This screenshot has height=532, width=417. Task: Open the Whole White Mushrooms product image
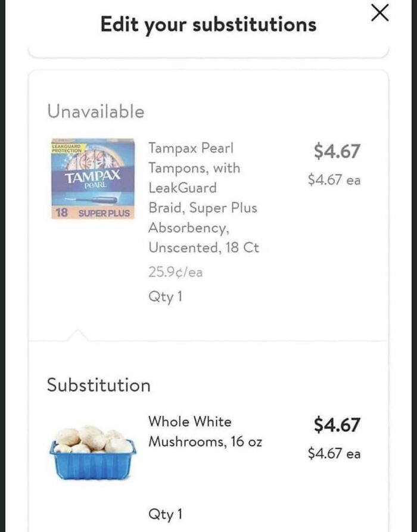[92, 454]
